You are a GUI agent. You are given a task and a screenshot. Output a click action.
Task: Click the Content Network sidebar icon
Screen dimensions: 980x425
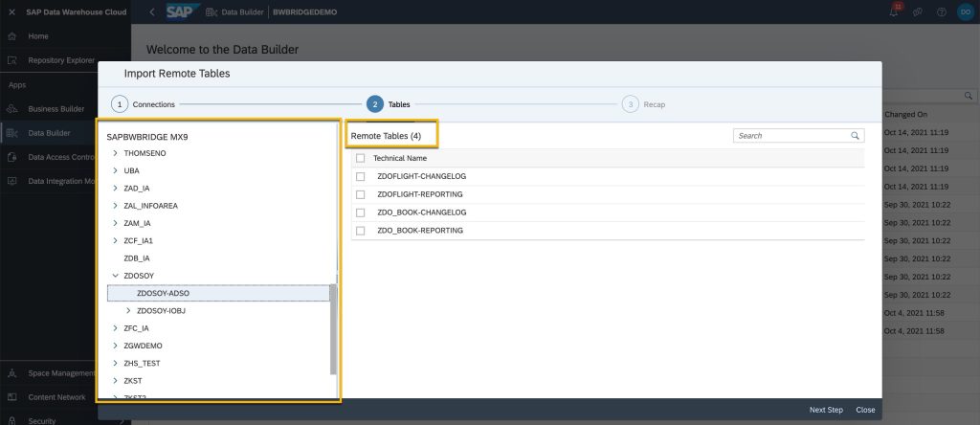point(11,397)
